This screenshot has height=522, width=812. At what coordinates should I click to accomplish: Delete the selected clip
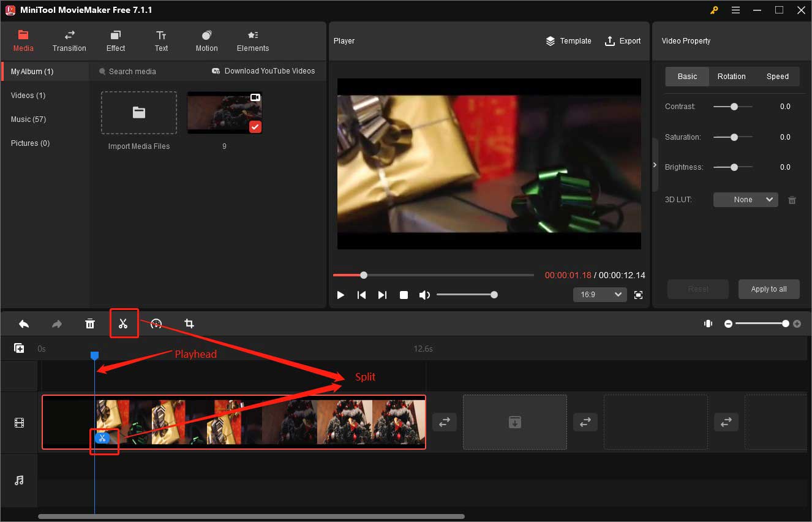pyautogui.click(x=90, y=323)
